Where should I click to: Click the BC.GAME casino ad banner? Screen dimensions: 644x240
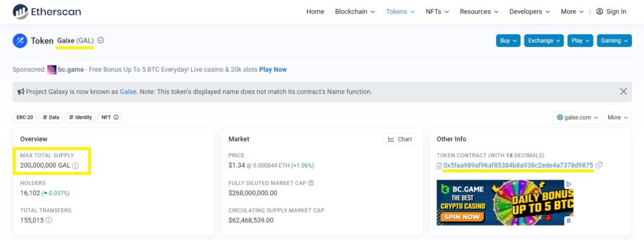point(505,203)
